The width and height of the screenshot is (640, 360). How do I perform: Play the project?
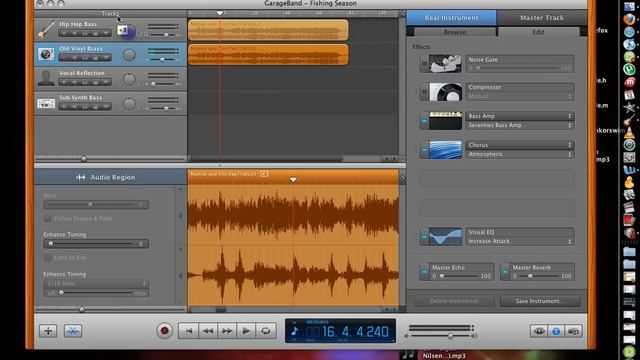[x=246, y=331]
